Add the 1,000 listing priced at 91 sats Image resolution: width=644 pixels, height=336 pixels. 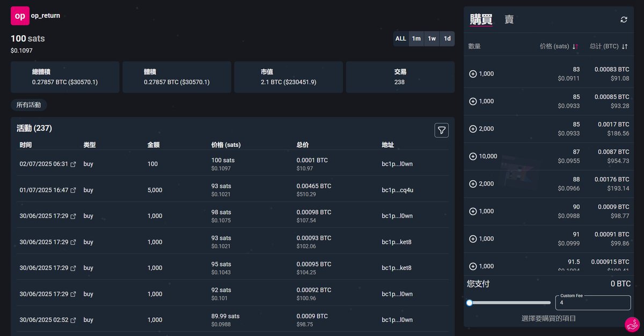[473, 239]
